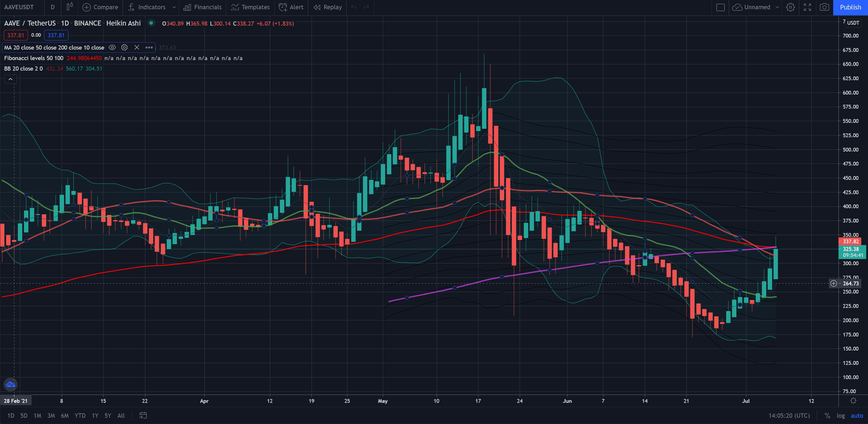Toggle auto scale on price axis

point(857,416)
